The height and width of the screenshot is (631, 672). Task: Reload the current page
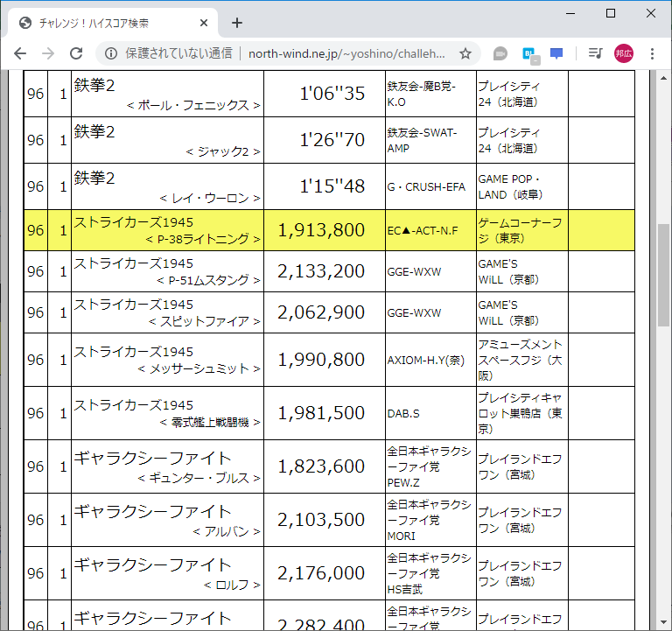tap(76, 53)
